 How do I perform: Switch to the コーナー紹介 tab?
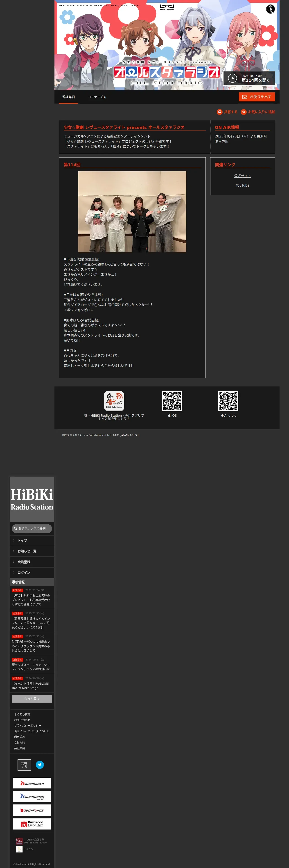click(97, 97)
